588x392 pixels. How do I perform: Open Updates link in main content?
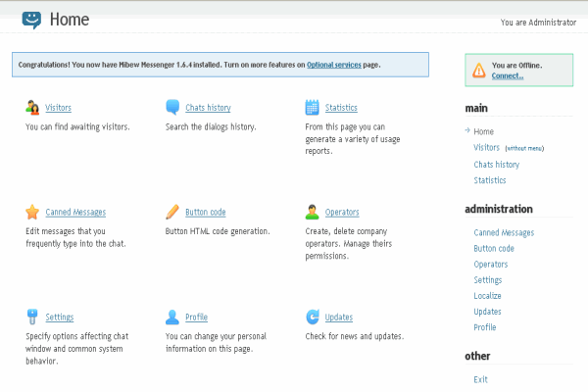[x=339, y=318]
